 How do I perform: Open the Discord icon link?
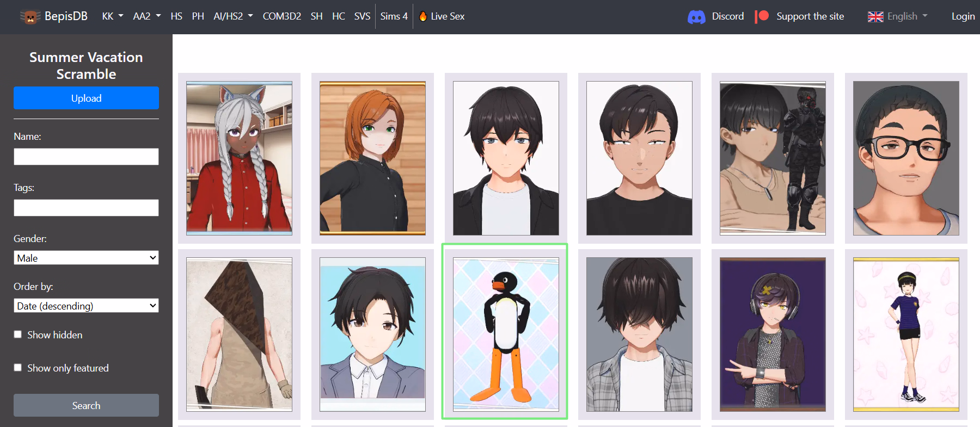[x=696, y=17]
